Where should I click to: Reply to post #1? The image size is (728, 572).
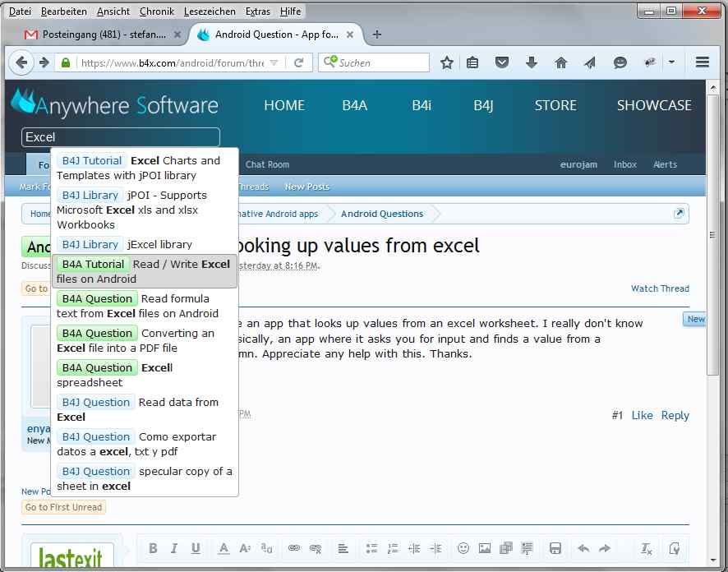pos(675,415)
